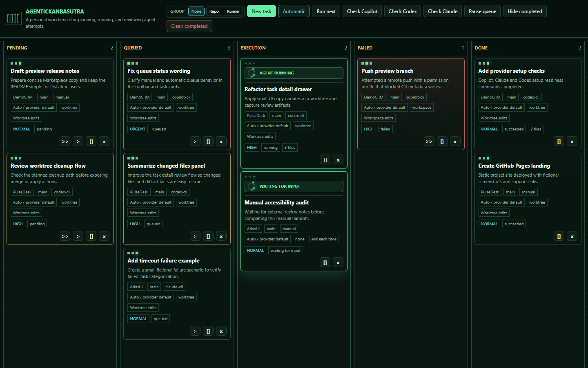This screenshot has height=368, width=588.
Task: Click the Ask each time tag
Action: tap(324, 239)
